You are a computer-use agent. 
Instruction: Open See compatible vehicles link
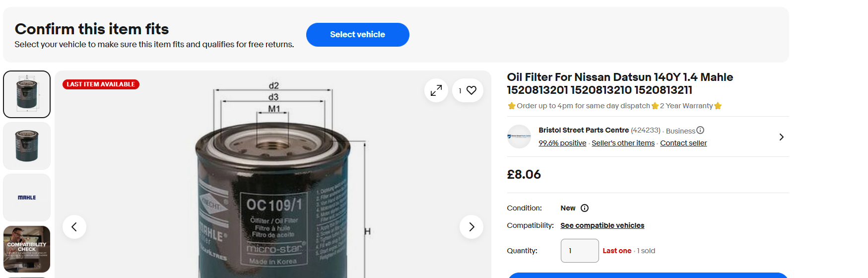[x=602, y=225]
